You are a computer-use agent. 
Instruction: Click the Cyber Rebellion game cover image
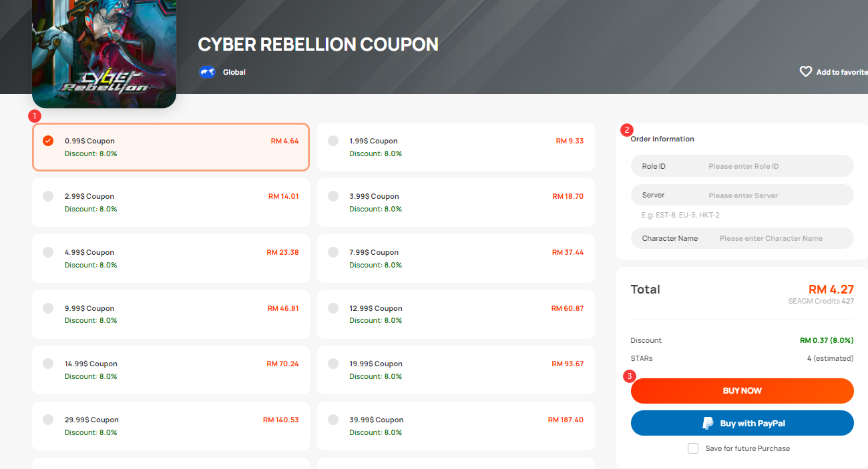104,54
